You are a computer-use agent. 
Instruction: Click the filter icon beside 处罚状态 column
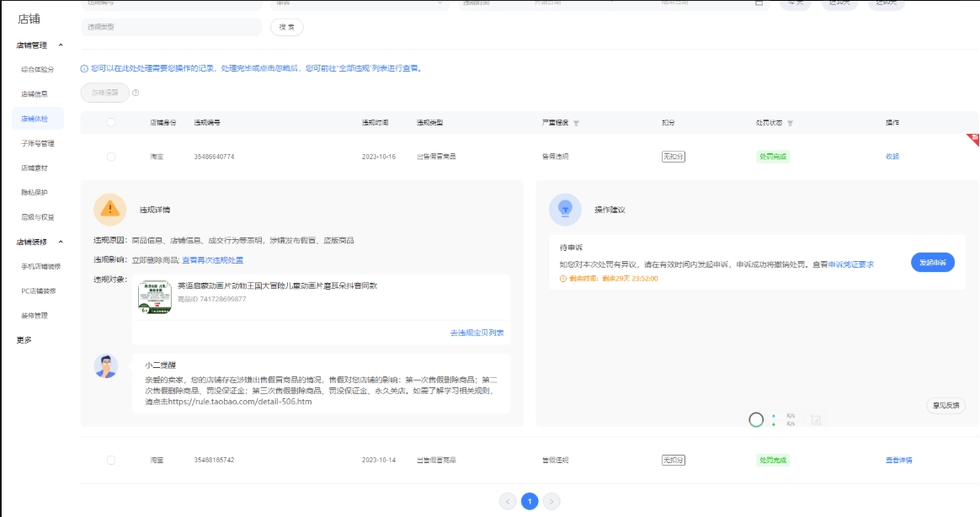click(x=790, y=123)
